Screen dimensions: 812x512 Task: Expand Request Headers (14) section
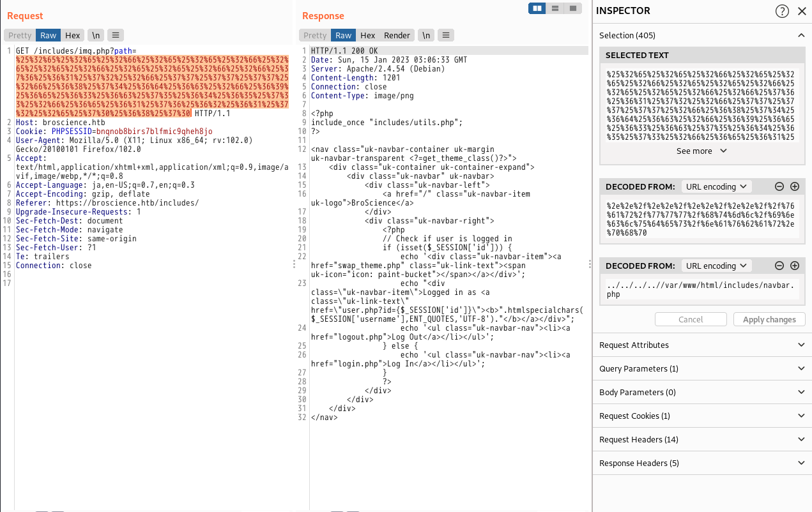coord(702,439)
